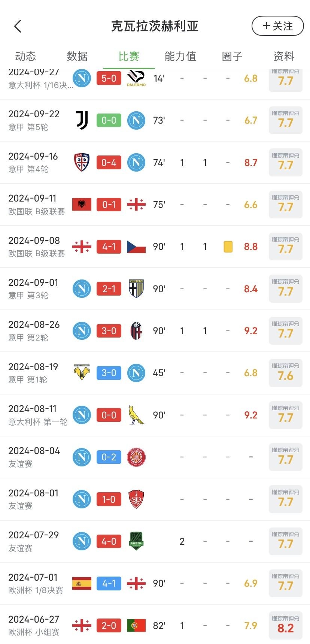Open the 圈子 tab

[232, 56]
